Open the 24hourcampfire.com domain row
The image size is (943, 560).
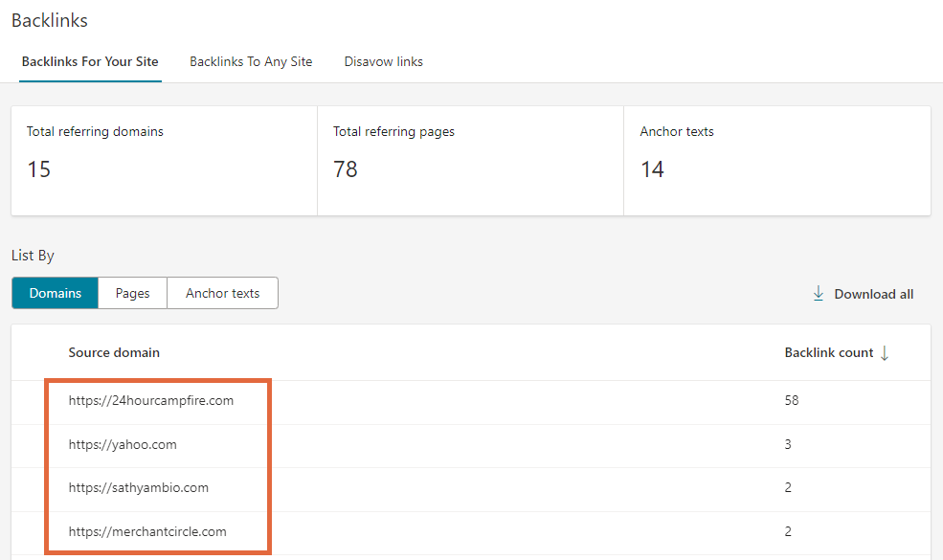tap(151, 401)
